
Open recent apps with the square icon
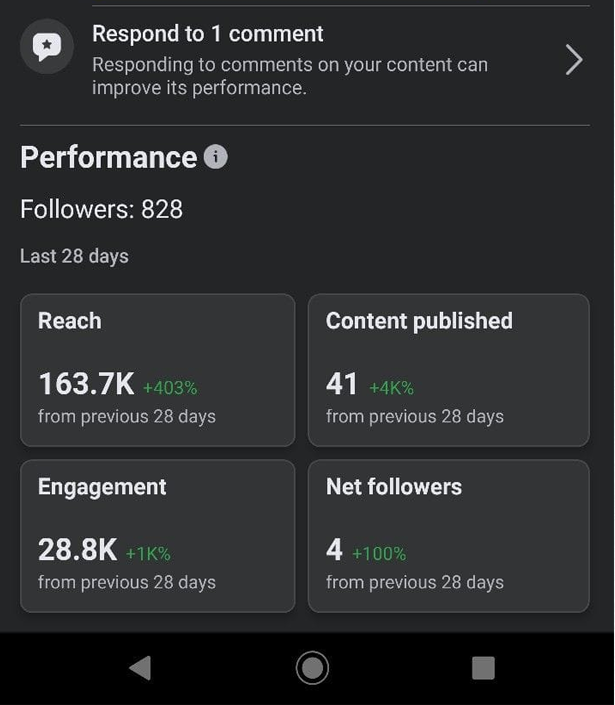(483, 668)
